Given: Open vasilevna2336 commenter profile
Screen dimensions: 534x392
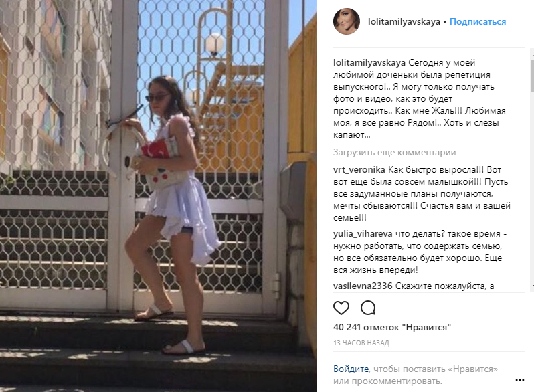Looking at the screenshot, I should point(363,286).
